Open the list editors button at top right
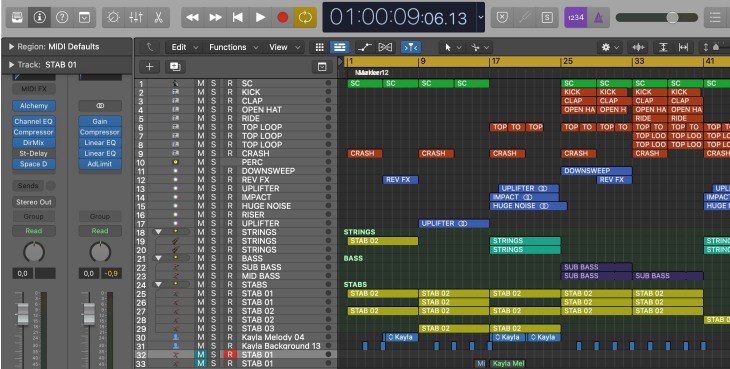 pos(716,18)
